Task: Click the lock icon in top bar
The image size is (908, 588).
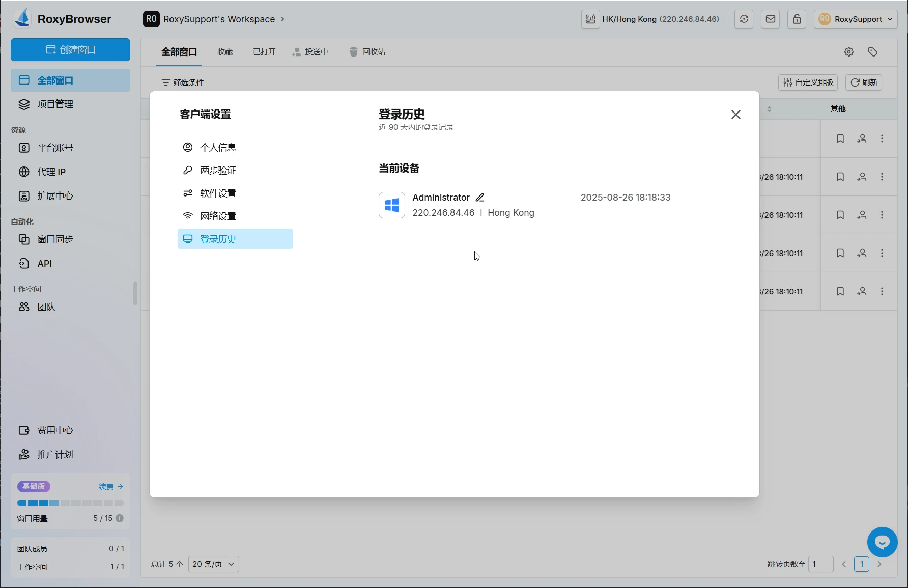Action: pyautogui.click(x=797, y=19)
